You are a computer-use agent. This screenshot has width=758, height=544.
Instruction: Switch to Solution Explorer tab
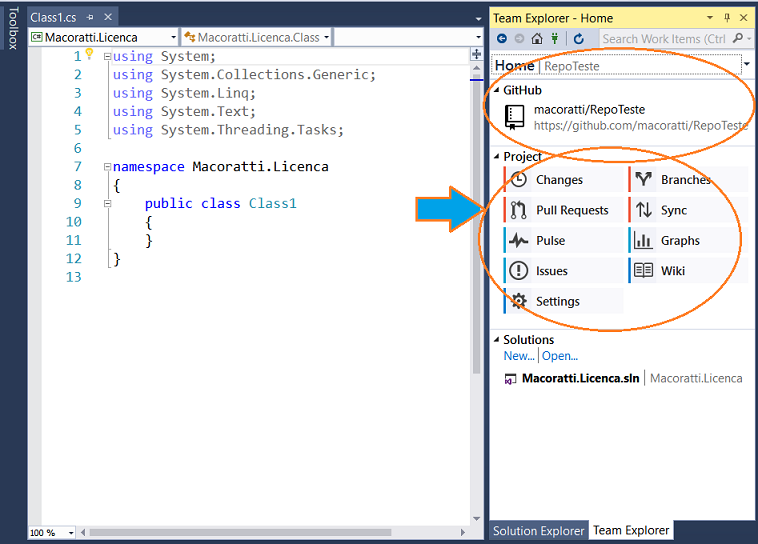pyautogui.click(x=539, y=530)
